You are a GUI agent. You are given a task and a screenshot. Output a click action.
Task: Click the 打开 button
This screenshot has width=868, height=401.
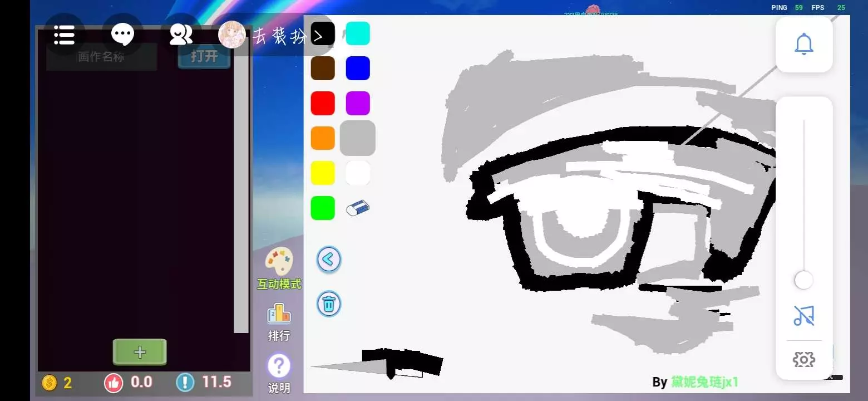click(204, 56)
